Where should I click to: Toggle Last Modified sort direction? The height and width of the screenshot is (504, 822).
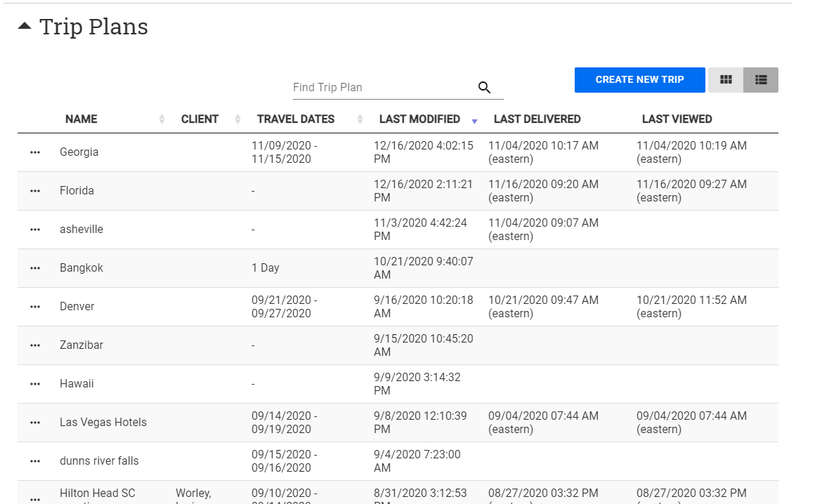tap(419, 119)
